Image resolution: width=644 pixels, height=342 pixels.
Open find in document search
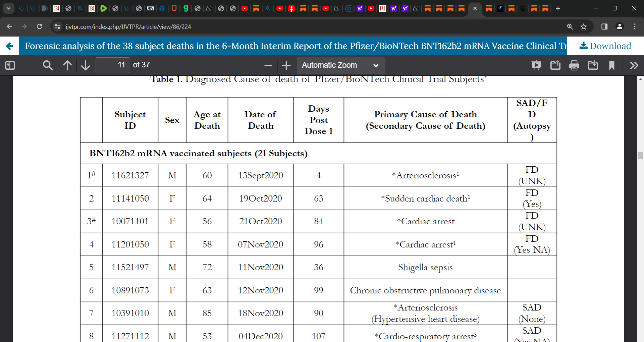pos(48,65)
